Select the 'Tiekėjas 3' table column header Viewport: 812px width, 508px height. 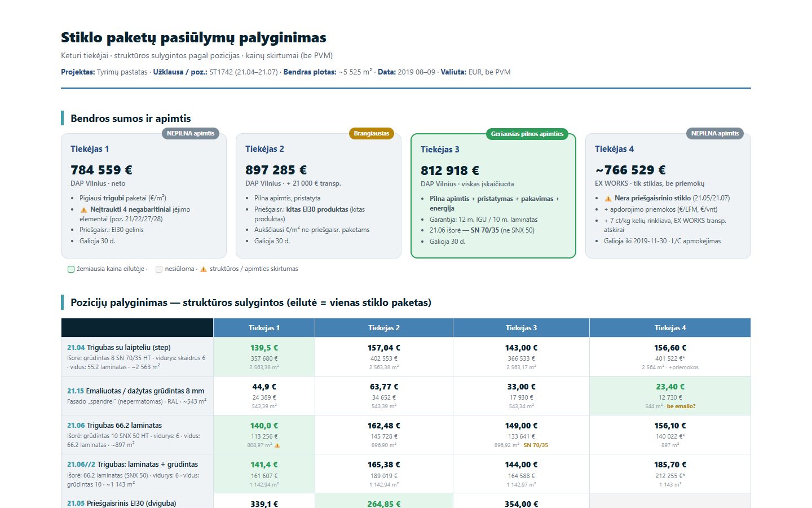pos(521,328)
